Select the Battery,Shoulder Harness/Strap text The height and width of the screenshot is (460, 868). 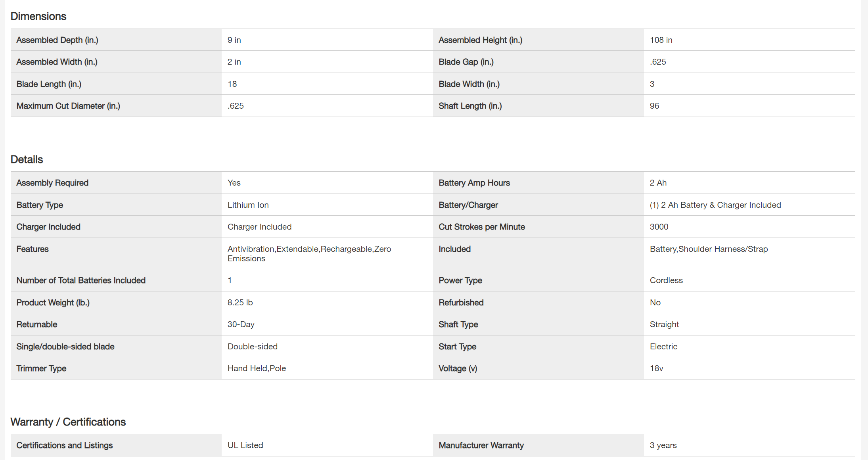point(709,249)
